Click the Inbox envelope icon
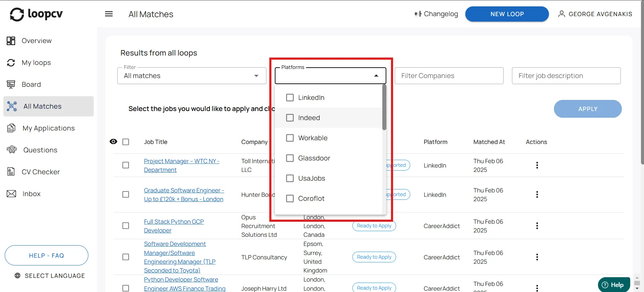 point(11,194)
